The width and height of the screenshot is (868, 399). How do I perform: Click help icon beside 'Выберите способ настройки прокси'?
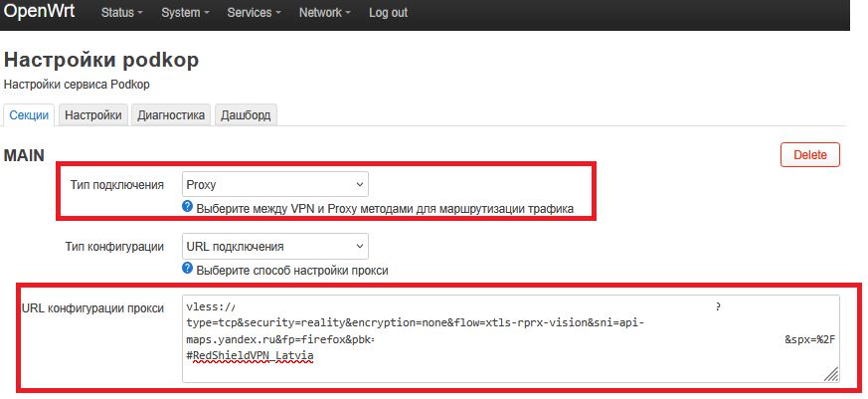(187, 270)
